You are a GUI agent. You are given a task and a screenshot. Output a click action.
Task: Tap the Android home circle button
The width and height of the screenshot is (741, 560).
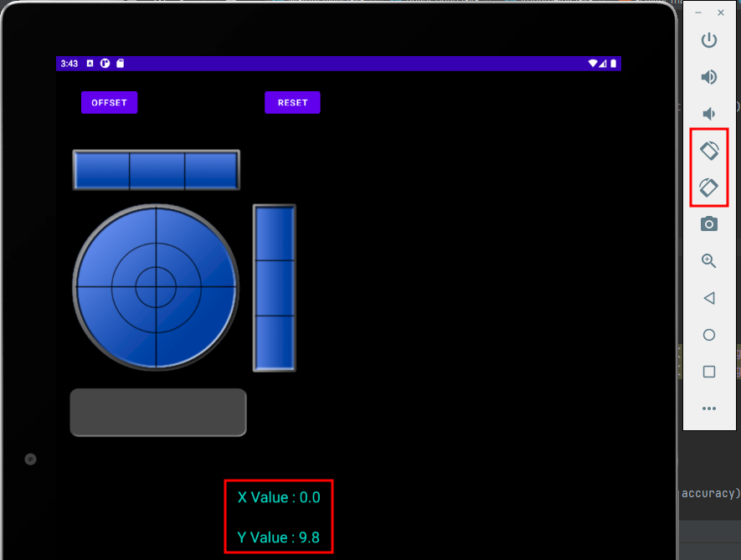[x=709, y=335]
